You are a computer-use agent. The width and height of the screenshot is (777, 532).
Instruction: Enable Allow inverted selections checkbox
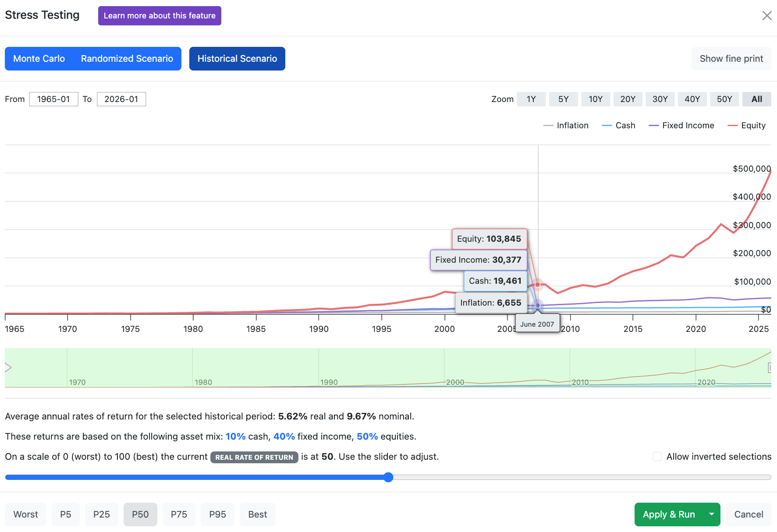coord(657,457)
